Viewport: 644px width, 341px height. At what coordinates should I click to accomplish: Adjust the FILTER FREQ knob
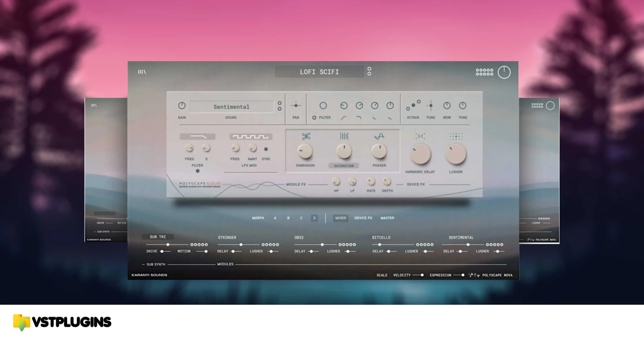tap(189, 148)
